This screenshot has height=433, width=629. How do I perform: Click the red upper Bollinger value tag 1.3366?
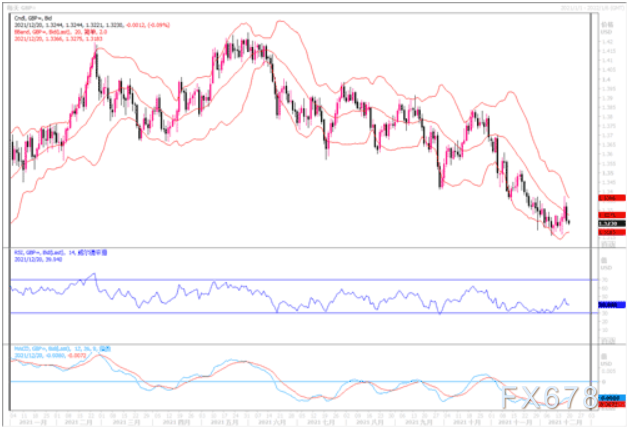point(612,198)
